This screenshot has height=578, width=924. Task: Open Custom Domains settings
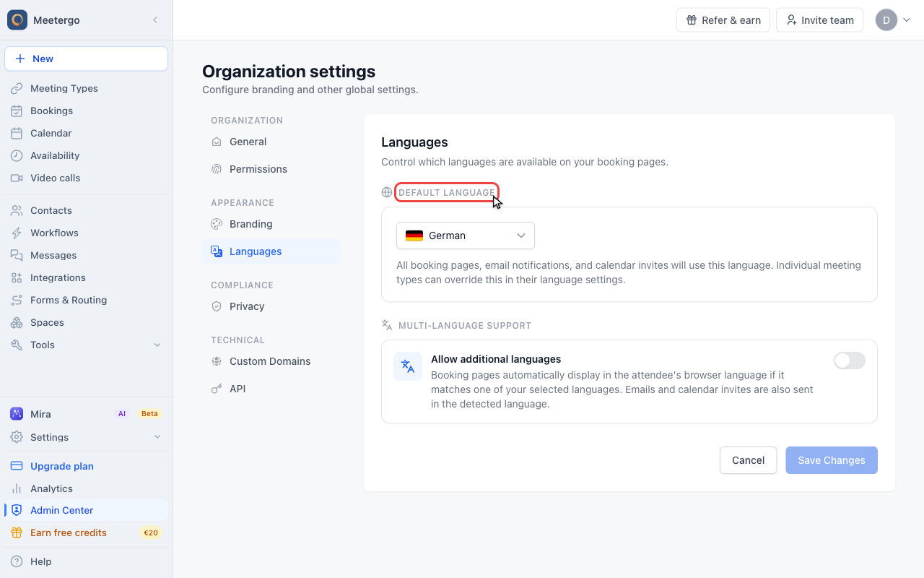point(270,361)
